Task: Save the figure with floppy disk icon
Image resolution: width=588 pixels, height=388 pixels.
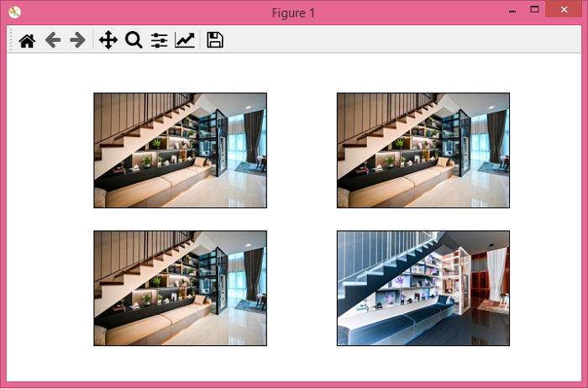Action: [x=215, y=40]
